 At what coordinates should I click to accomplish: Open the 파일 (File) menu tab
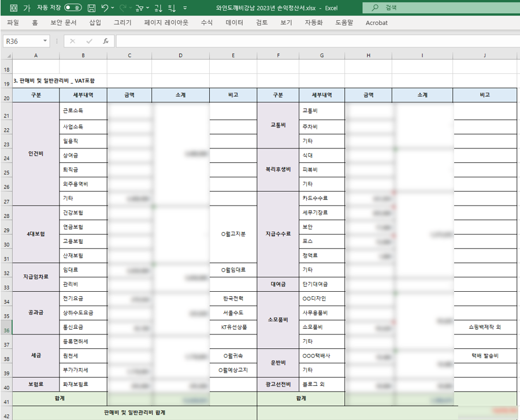(x=13, y=23)
